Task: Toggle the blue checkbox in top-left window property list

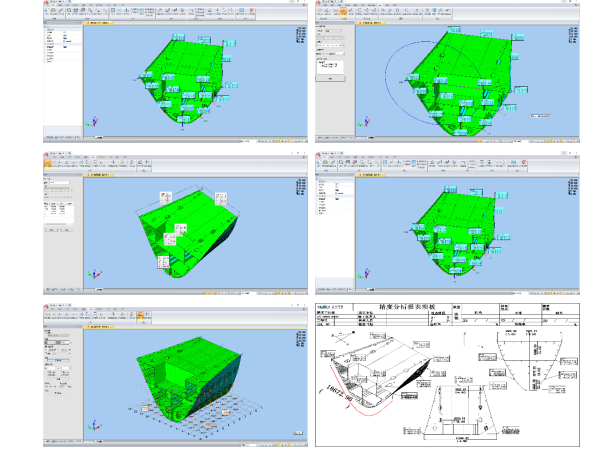Action: (64, 41)
